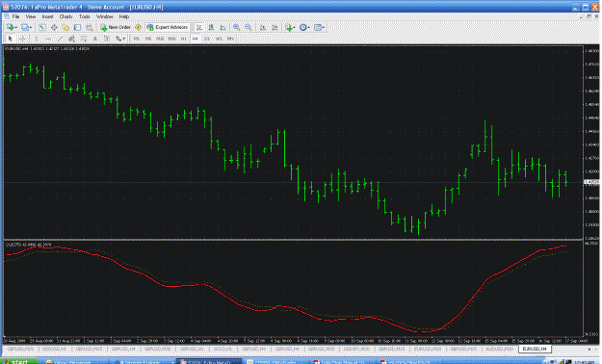602x364 pixels.
Task: Toggle the Expert Advisors button
Action: pyautogui.click(x=168, y=27)
